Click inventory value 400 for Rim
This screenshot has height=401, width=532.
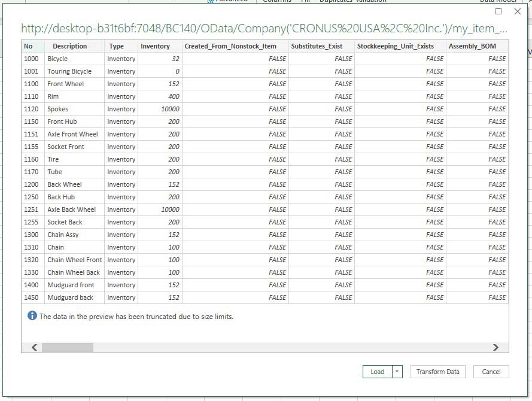[x=160, y=96]
